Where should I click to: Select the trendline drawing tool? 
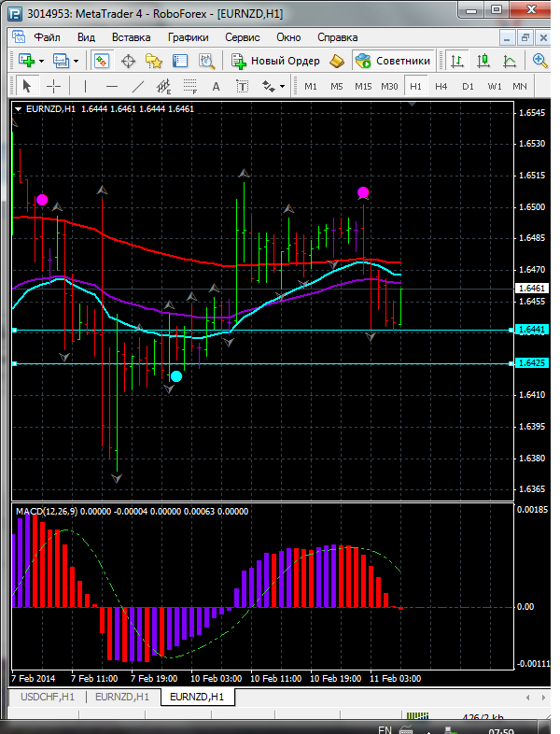[x=138, y=86]
